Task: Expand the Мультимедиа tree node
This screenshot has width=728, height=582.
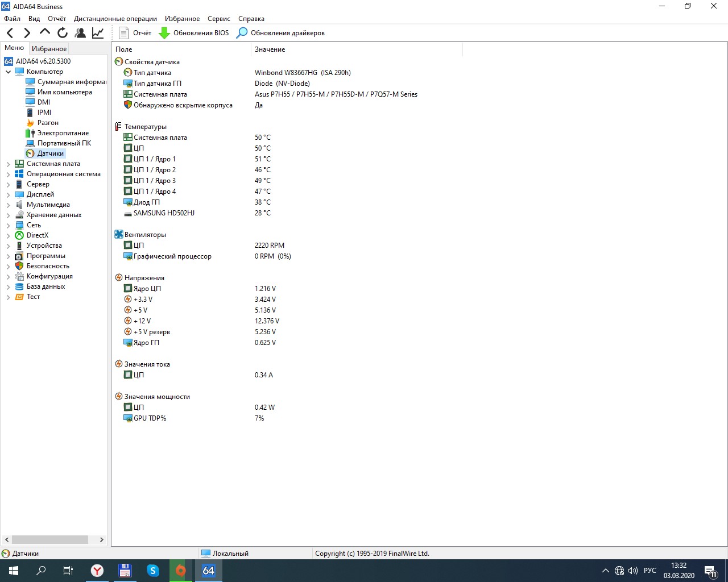Action: click(8, 205)
